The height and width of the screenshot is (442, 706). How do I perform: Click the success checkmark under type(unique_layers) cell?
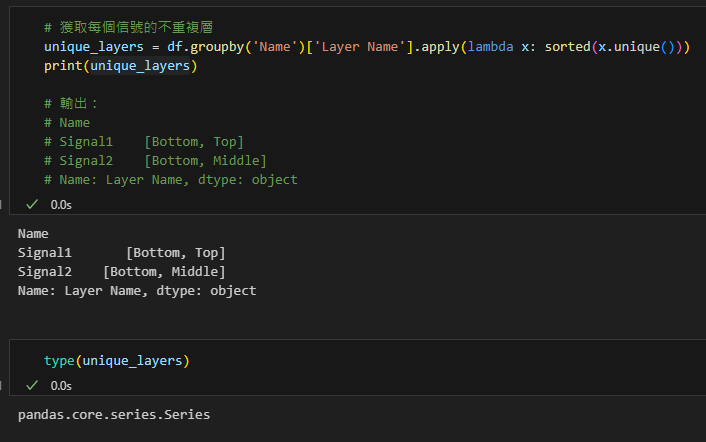click(32, 386)
